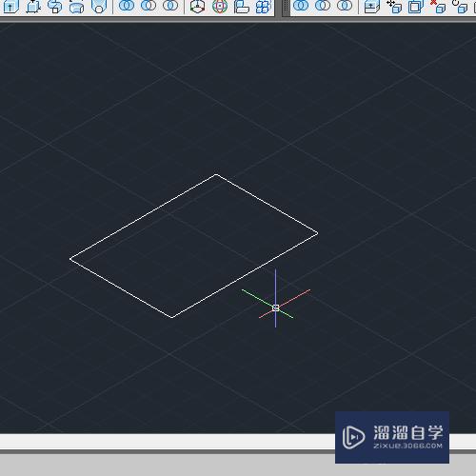The height and width of the screenshot is (476, 476).
Task: Apply Union from the Modeling toolbar
Action: point(127,6)
